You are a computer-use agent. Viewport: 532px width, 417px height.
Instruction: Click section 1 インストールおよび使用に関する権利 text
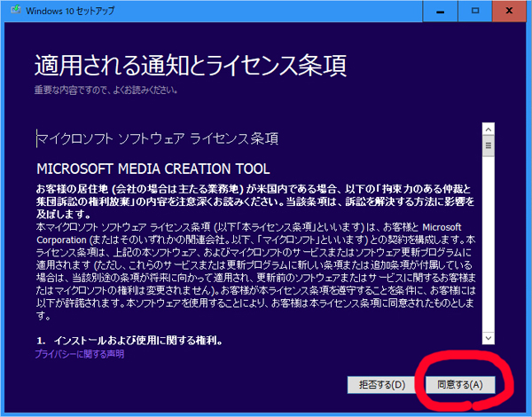(x=129, y=341)
